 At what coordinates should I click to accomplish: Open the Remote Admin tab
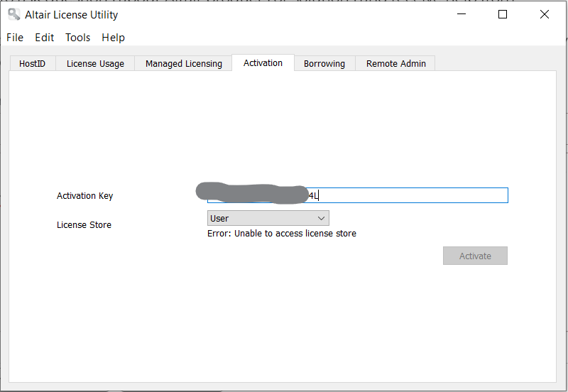tap(396, 63)
